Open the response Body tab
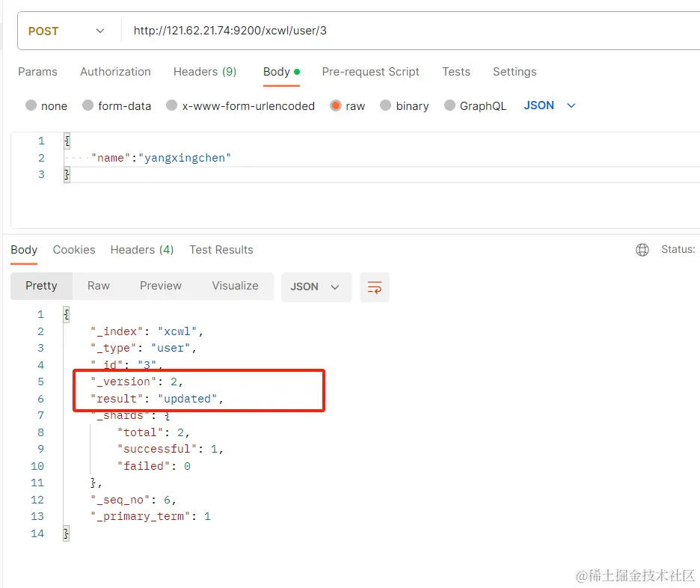 click(24, 250)
